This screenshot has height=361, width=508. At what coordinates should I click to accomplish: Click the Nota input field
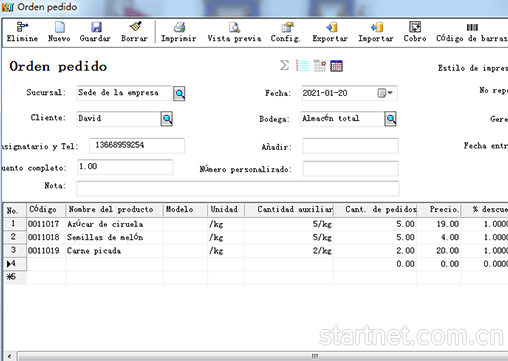click(x=238, y=188)
